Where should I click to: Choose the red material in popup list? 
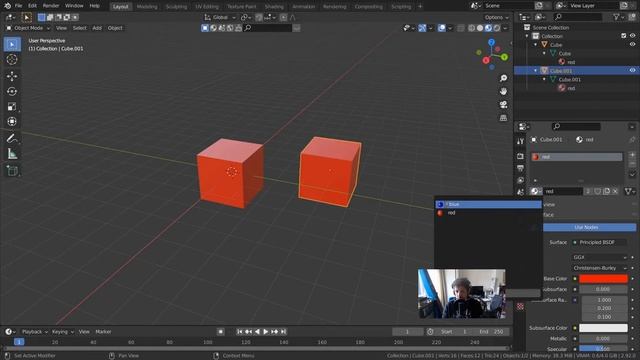point(489,213)
